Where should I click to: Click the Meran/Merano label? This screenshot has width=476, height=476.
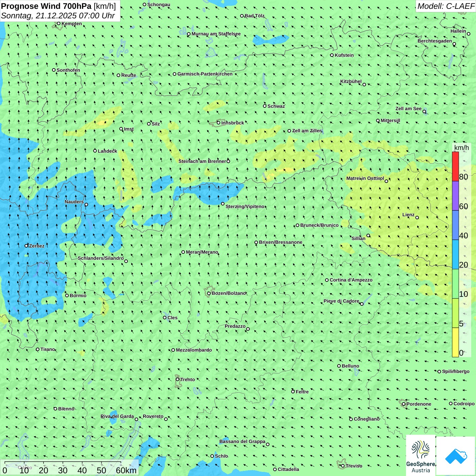tap(202, 252)
